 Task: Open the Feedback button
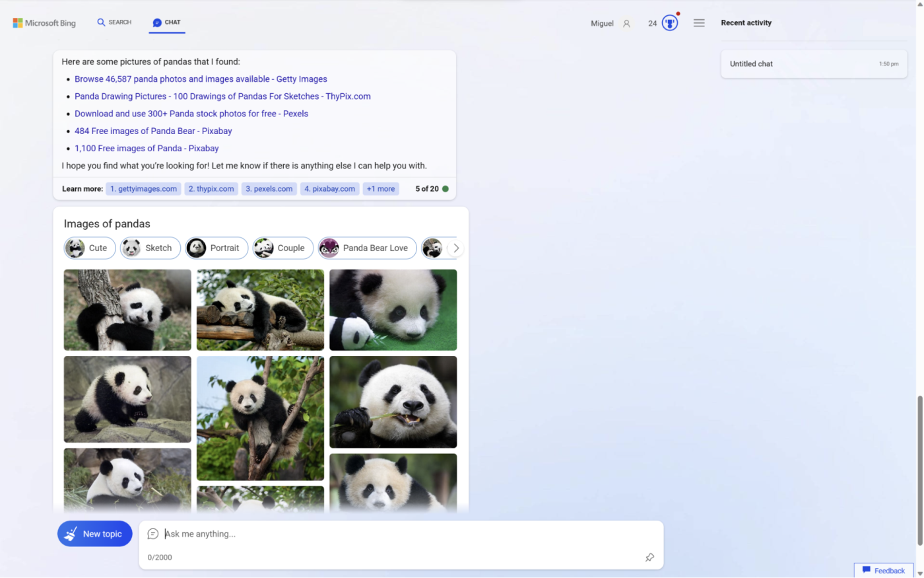[883, 571]
